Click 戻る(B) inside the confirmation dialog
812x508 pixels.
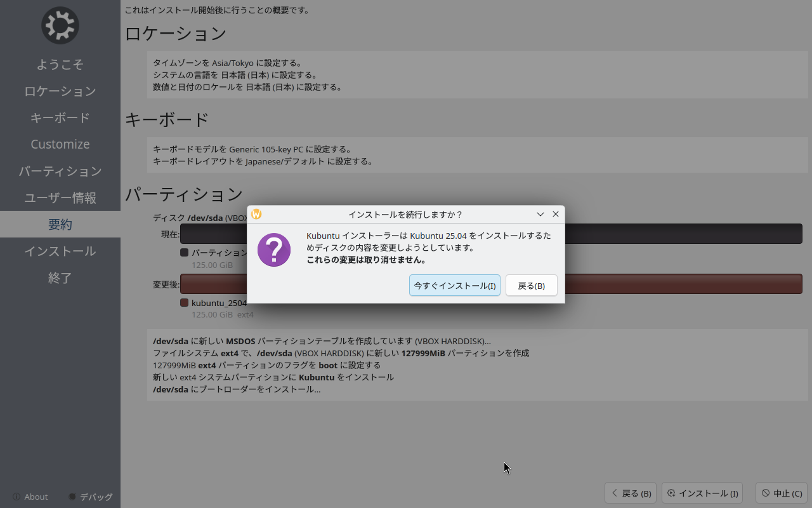(532, 285)
